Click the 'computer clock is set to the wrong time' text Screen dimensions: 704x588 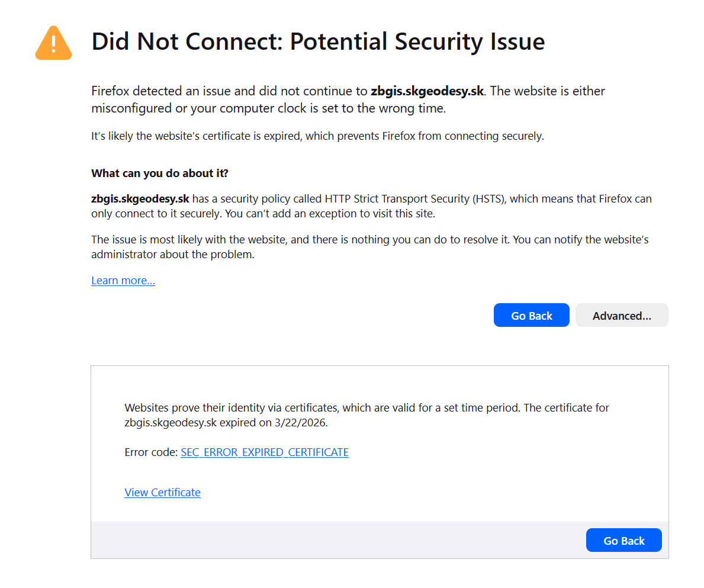[317, 109]
